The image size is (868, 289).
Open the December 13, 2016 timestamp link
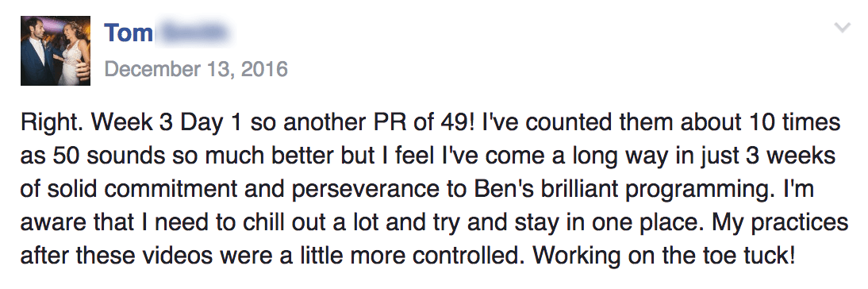(x=196, y=69)
